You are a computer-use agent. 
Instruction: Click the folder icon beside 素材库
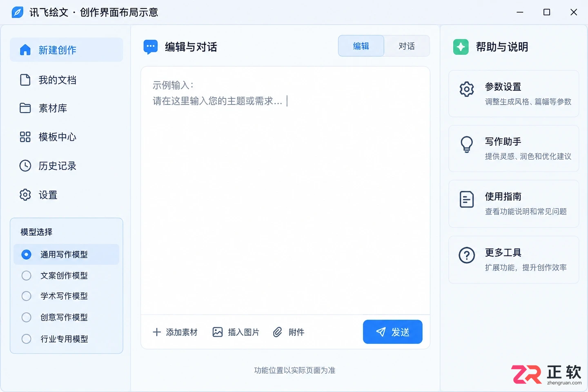tap(25, 108)
